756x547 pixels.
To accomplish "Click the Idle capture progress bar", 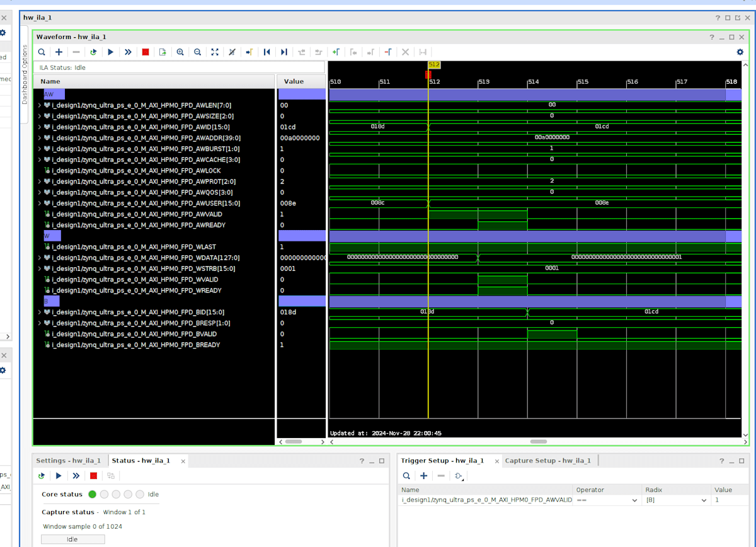I will (x=72, y=539).
